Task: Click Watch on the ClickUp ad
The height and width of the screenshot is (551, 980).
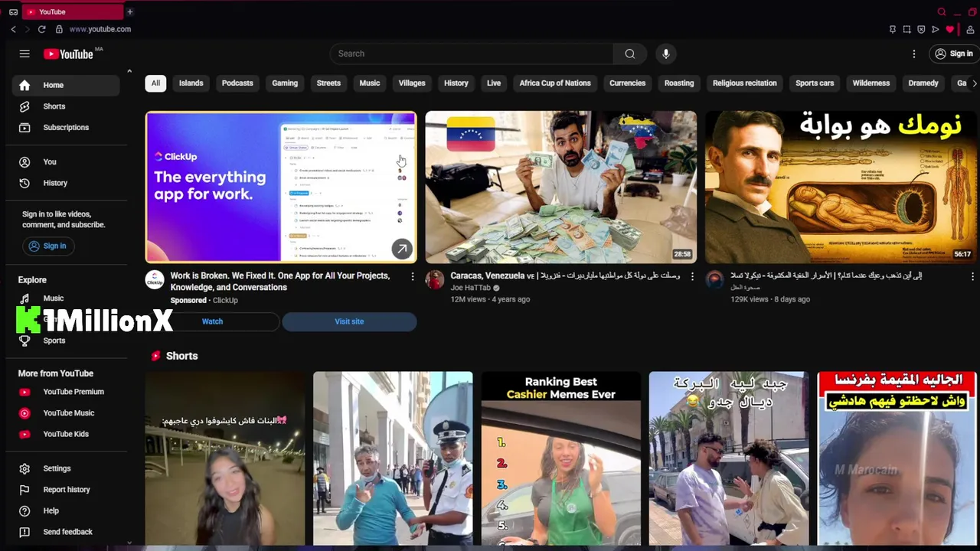Action: point(212,321)
